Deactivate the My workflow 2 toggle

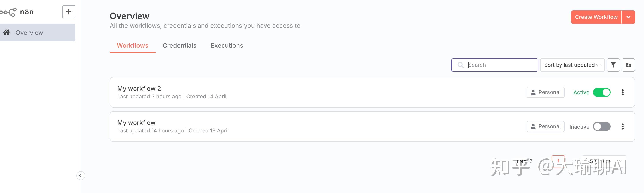(601, 92)
